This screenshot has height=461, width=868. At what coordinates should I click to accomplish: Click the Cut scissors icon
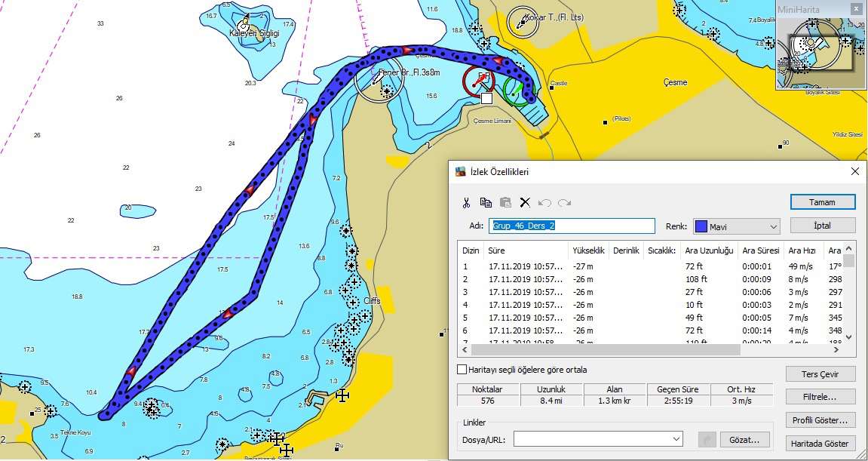466,203
